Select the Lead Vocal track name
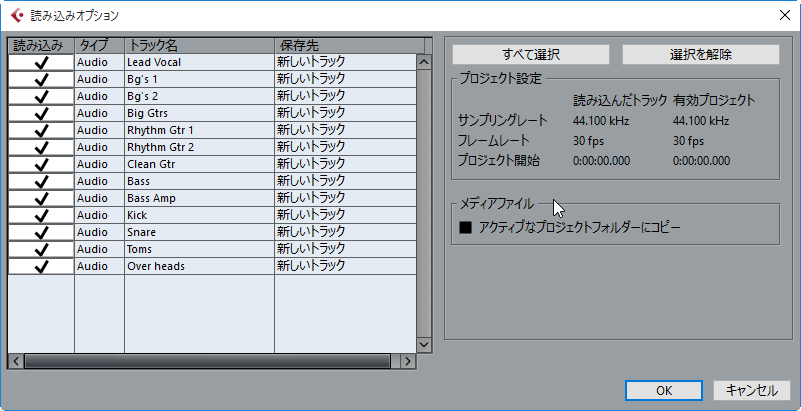Viewport: 801px width, 411px height. pyautogui.click(x=154, y=62)
